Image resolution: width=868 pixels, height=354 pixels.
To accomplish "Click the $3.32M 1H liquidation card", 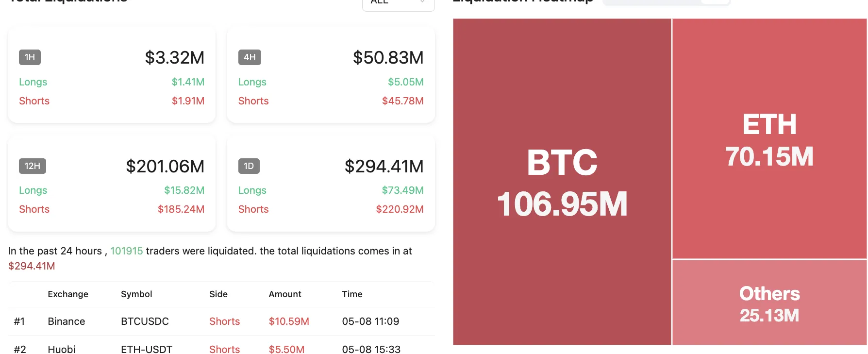I will [112, 75].
